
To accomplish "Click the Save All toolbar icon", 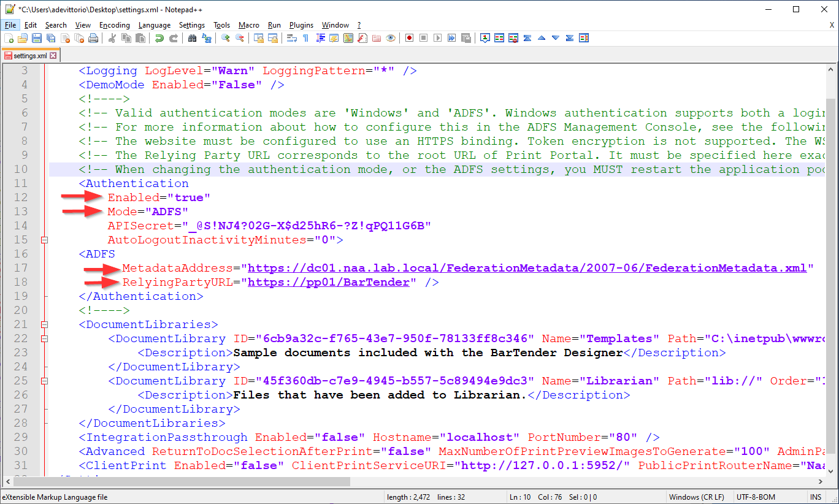I will (x=51, y=38).
